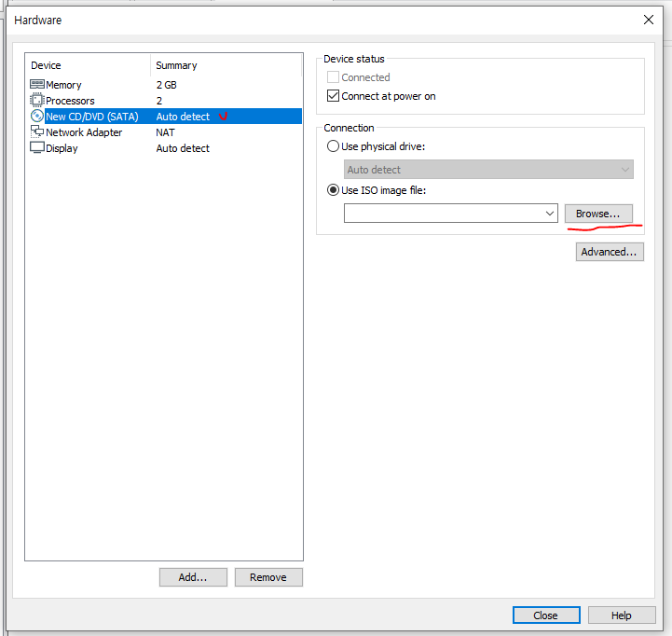Click the Close button
This screenshot has height=636, width=672.
pos(546,615)
